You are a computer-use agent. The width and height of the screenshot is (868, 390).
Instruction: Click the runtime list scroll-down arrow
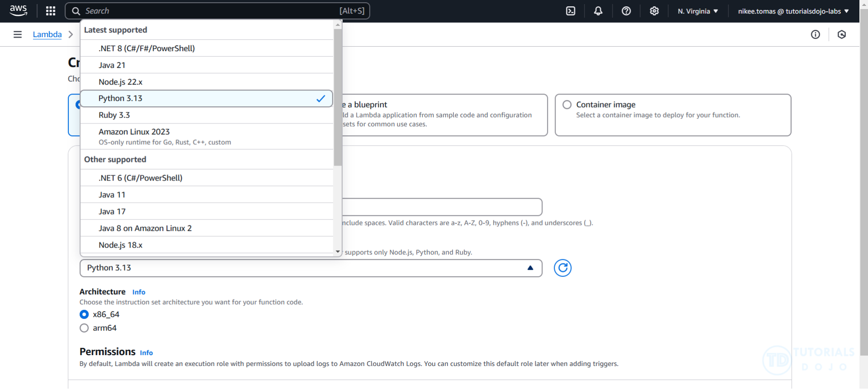(x=338, y=252)
